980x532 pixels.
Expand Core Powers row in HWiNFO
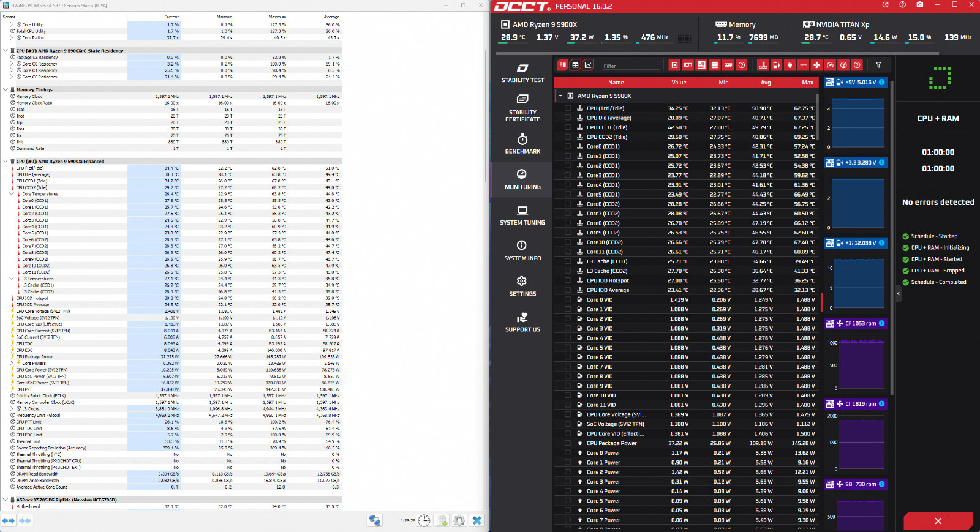tap(12, 363)
